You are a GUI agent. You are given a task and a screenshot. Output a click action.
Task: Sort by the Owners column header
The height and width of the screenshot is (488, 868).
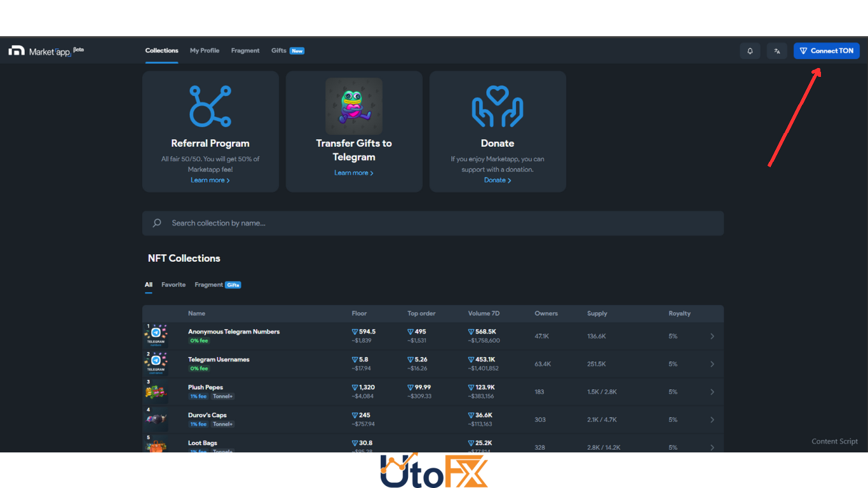tap(546, 313)
